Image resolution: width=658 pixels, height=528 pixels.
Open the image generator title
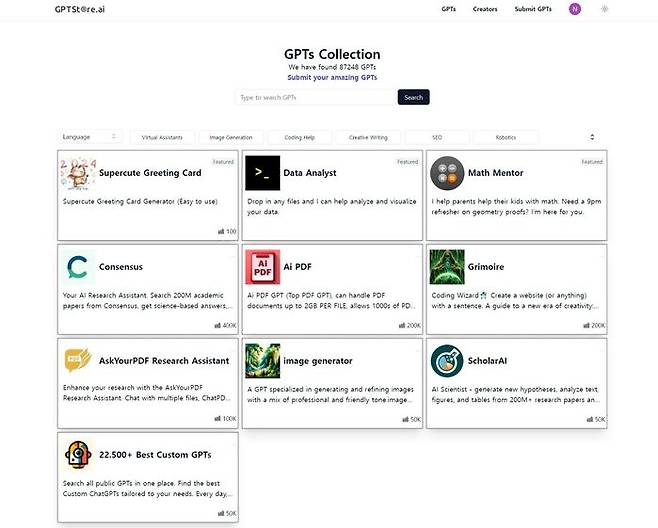(318, 361)
